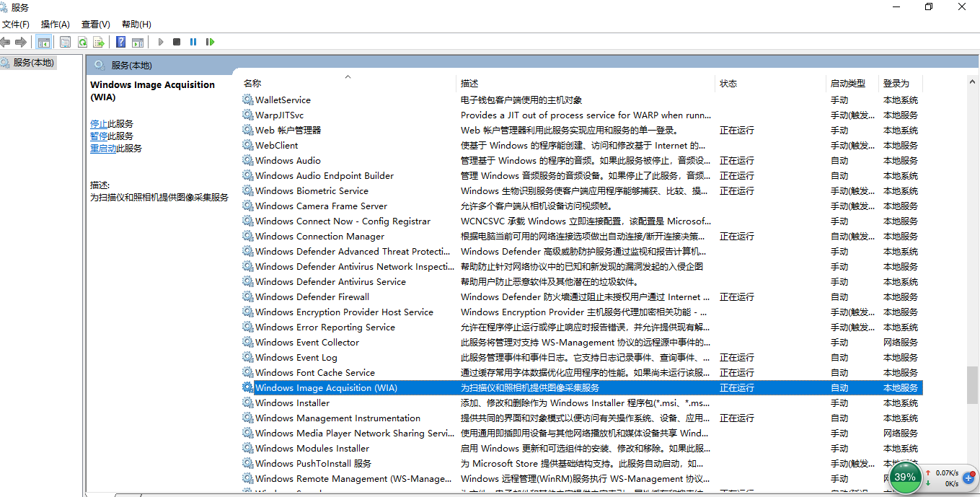The image size is (980, 497).
Task: Toggle the Show/Hide Console Tree icon
Action: click(44, 42)
